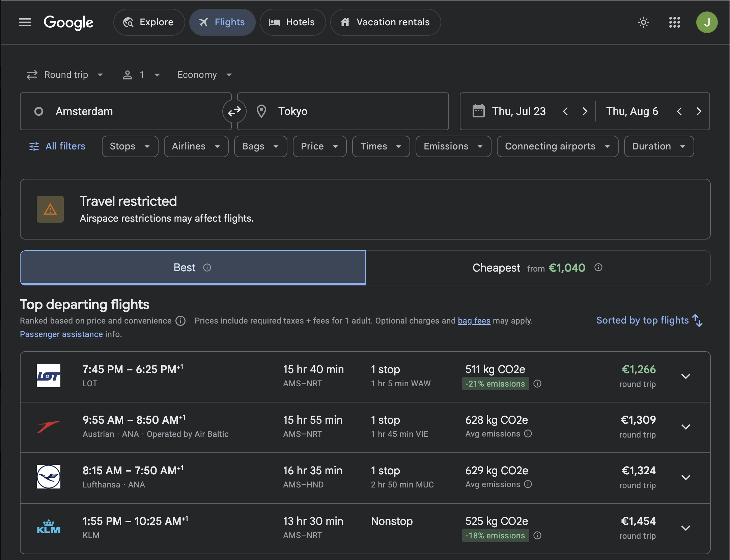Select the 8:15 AM Lufthansa flight time
The height and width of the screenshot is (560, 730).
click(x=133, y=471)
